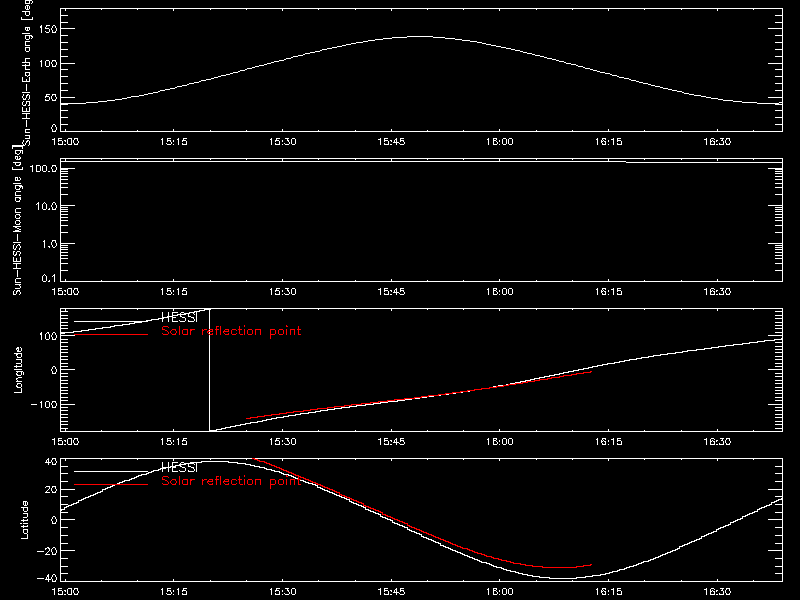Screen dimensions: 800x600
Task: Click 'HESSI' legend label in Longitude plot
Action: click(x=179, y=317)
